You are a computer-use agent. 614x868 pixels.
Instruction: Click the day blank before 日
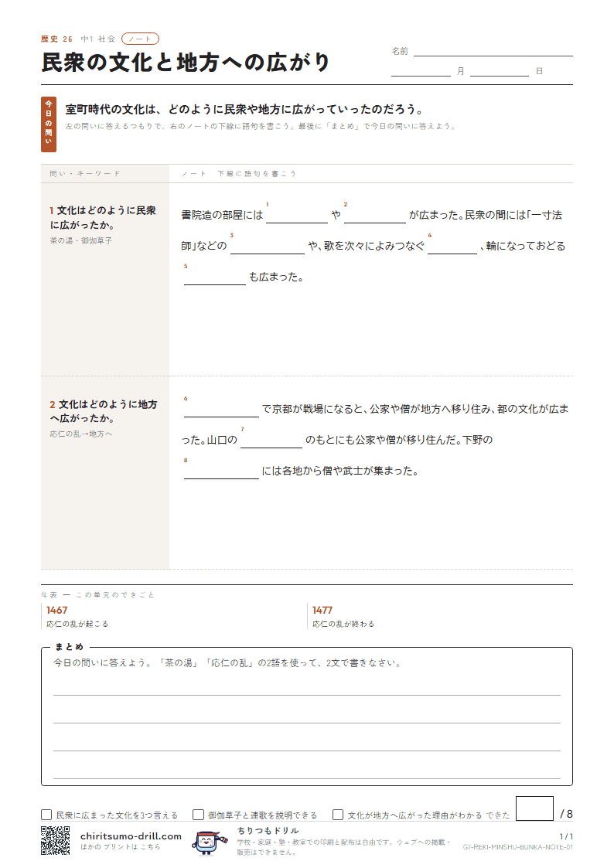[x=500, y=71]
